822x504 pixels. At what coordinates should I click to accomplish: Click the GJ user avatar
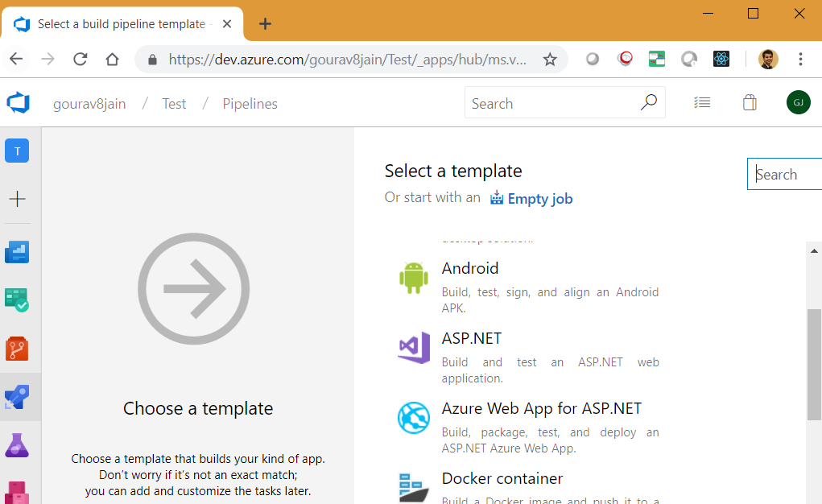pos(798,103)
